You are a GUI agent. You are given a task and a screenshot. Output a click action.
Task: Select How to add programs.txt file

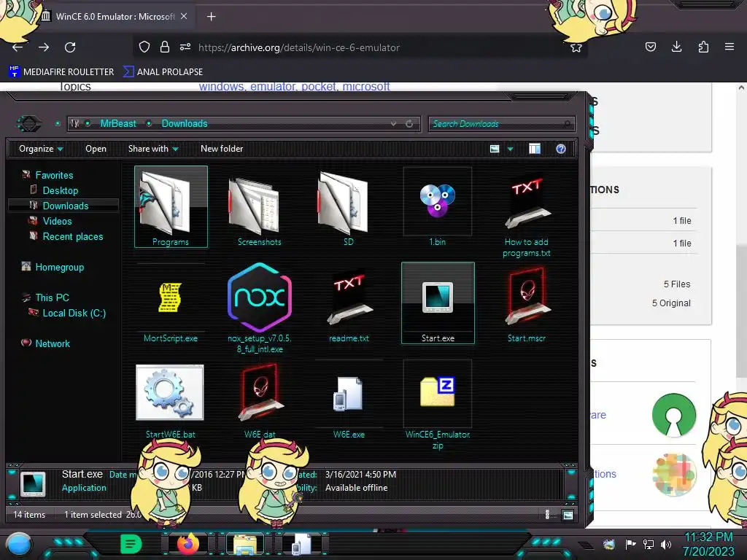pos(527,212)
